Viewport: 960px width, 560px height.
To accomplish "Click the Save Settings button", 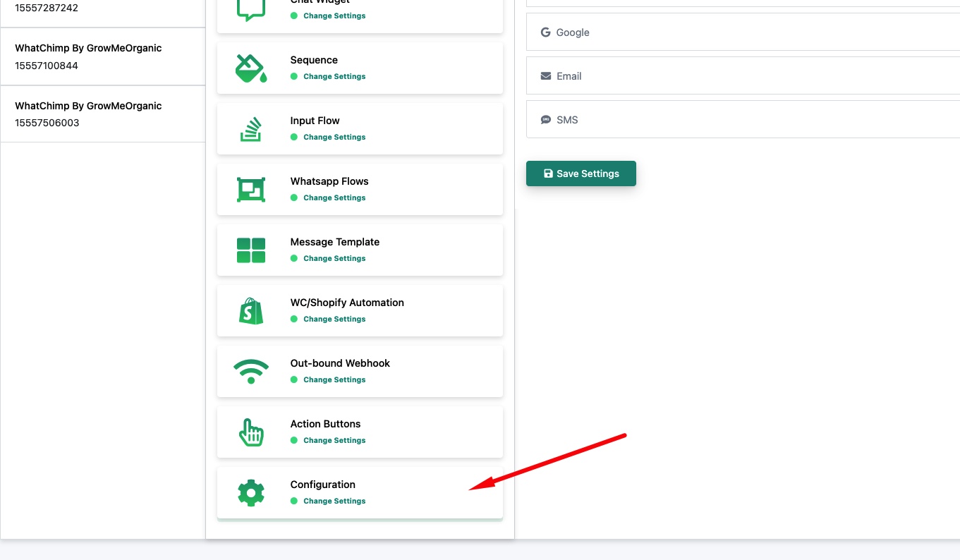I will [581, 174].
